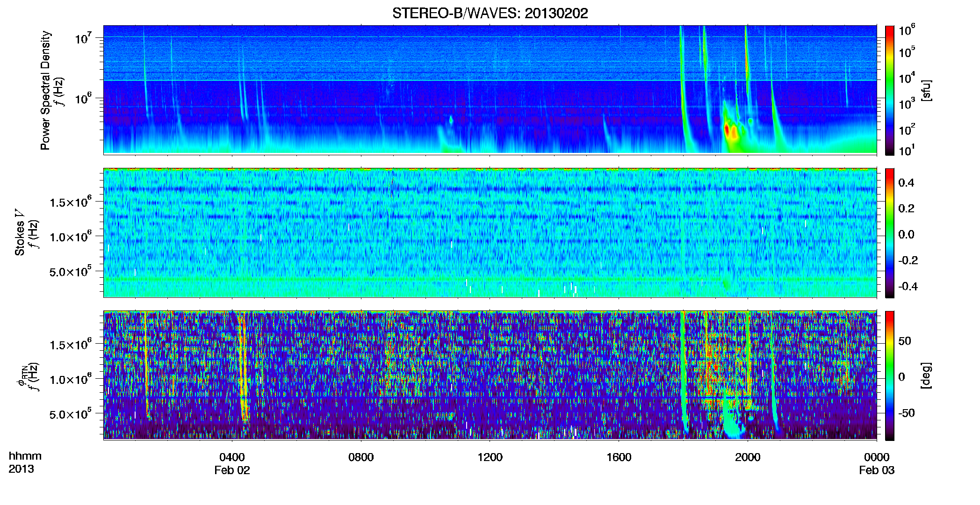Image resolution: width=980 pixels, height=505 pixels.
Task: Click the [deg] colorbar unit label
Action: coord(926,375)
